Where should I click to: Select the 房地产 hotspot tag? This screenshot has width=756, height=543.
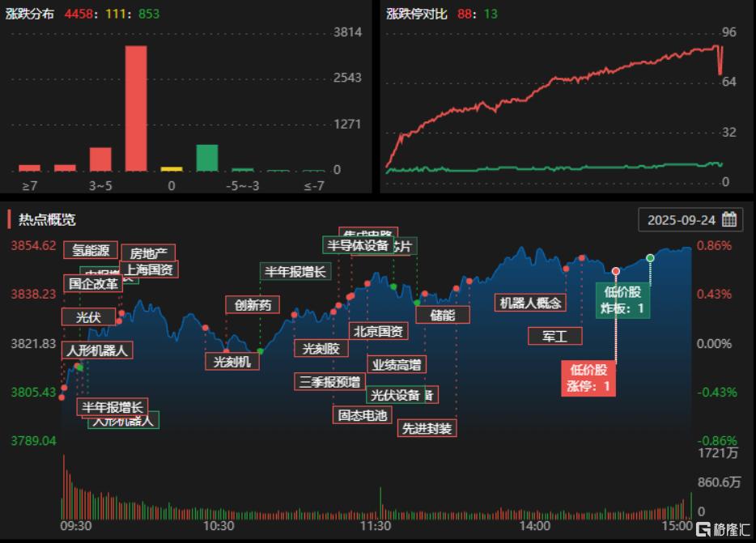148,253
